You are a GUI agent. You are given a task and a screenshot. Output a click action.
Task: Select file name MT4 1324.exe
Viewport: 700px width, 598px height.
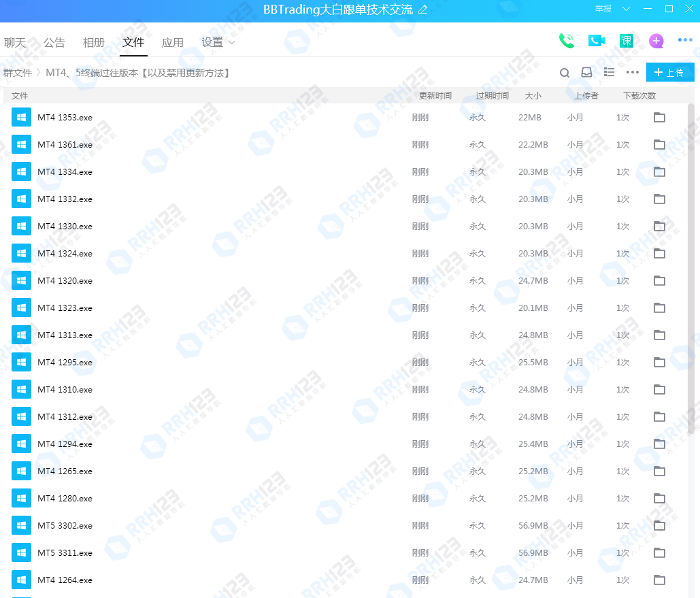65,254
